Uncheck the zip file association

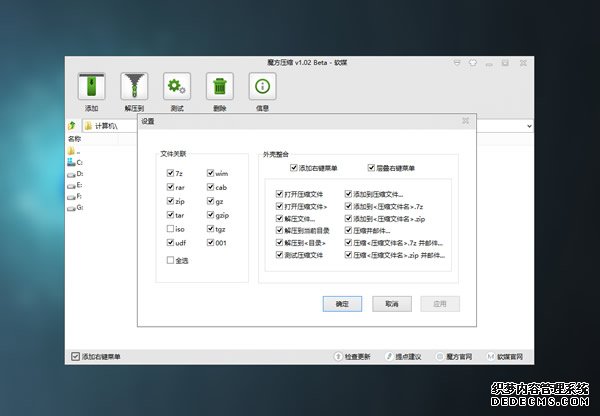pos(171,201)
